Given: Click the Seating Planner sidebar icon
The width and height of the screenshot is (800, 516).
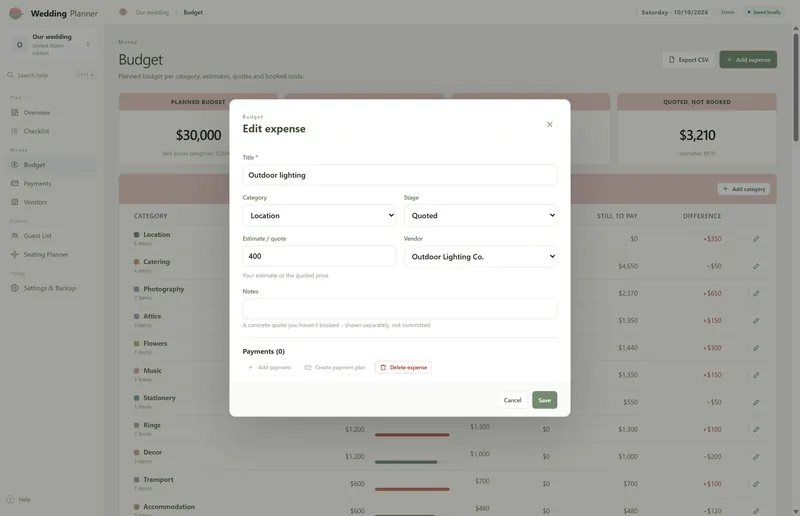Looking at the screenshot, I should (14, 254).
